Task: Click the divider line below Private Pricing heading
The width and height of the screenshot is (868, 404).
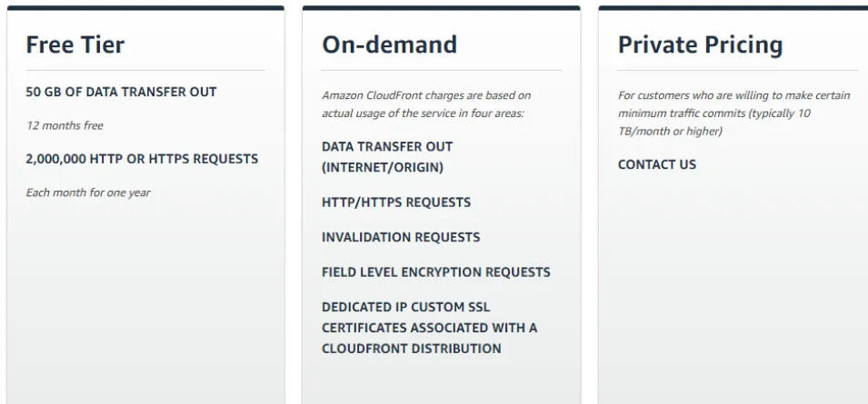Action: tap(736, 70)
